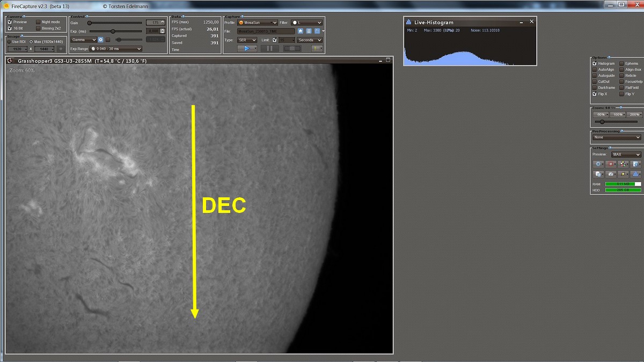Click the Camera panel help icon
This screenshot has width=644, height=362.
[x=23, y=17]
